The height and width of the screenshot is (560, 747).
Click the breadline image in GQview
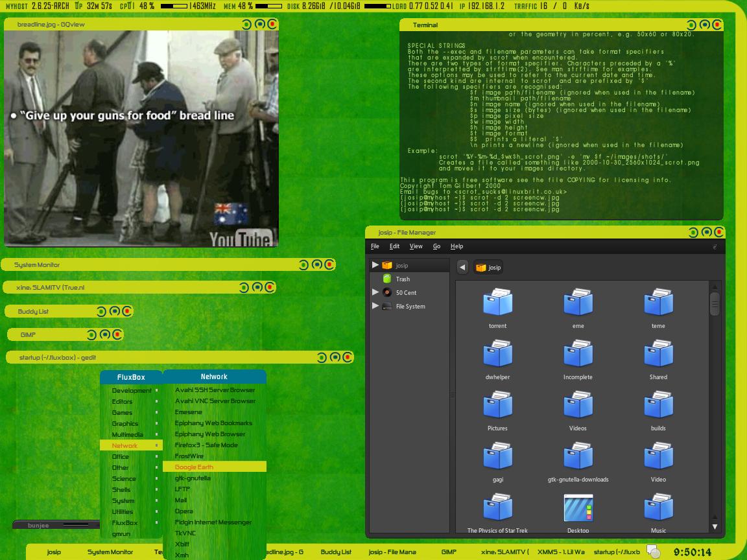141,139
